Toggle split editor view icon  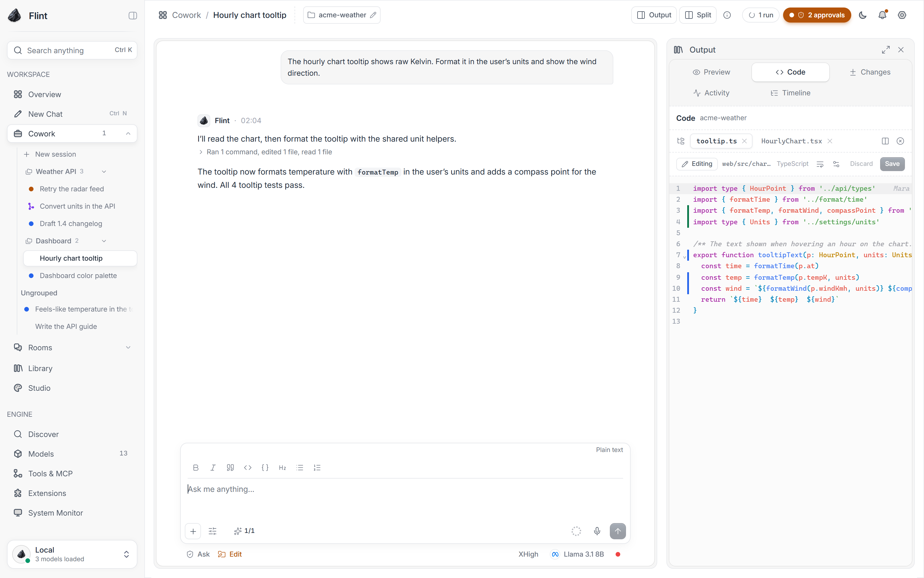click(885, 141)
